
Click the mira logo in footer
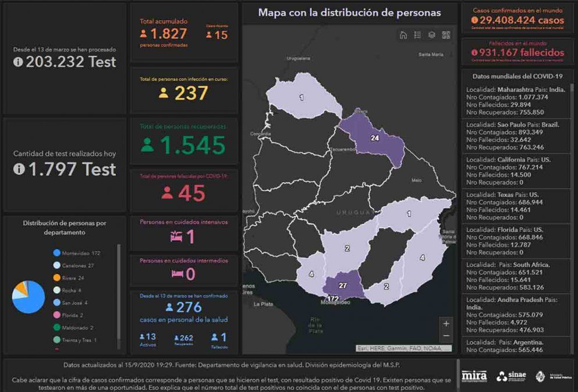tap(474, 376)
